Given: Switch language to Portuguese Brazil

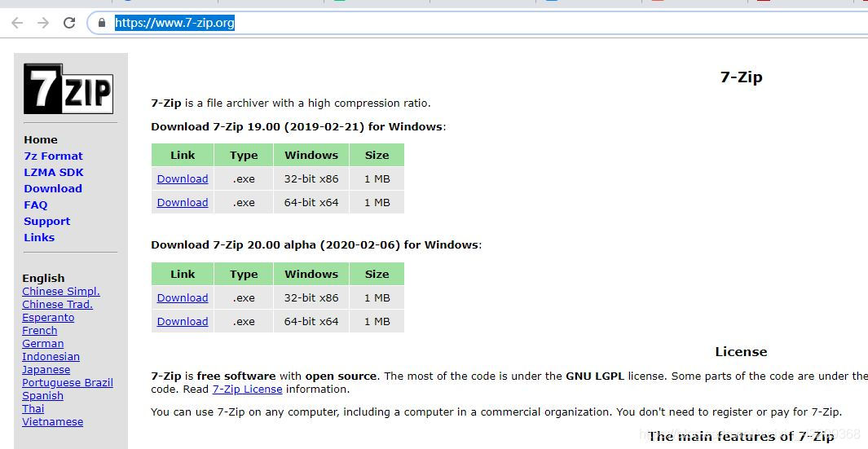Looking at the screenshot, I should point(68,382).
